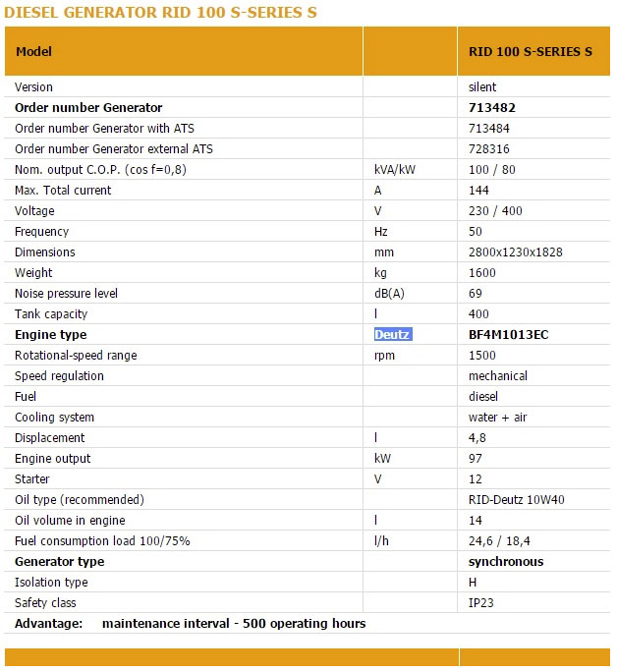Select the value 'water + air'
Viewport: 617px width, 672px height.
point(498,417)
